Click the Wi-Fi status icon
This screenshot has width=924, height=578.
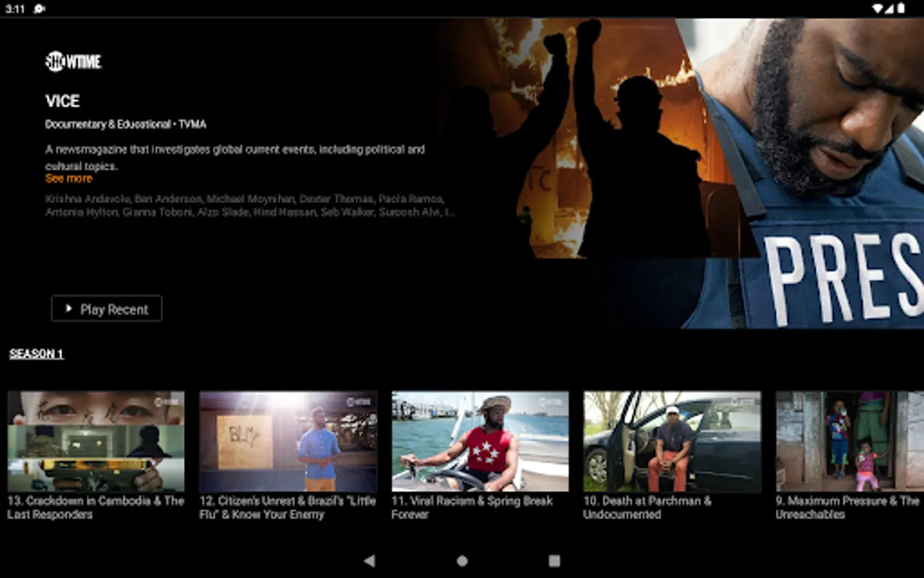tap(878, 8)
